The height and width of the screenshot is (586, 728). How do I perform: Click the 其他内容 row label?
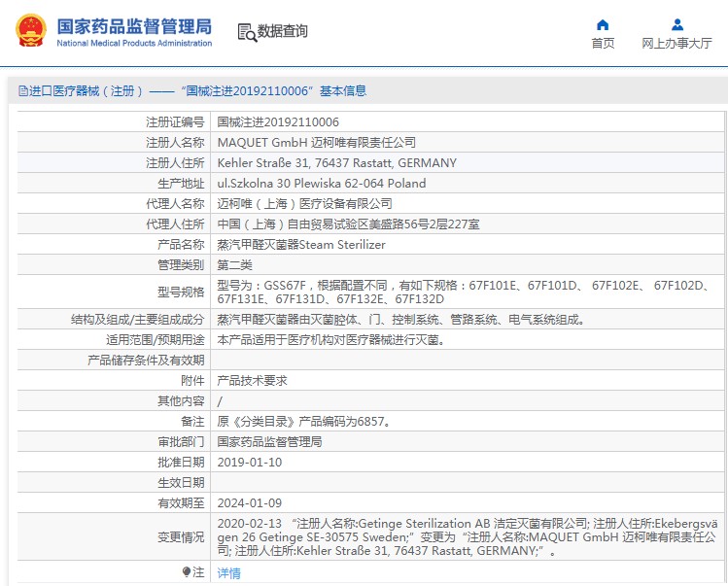point(181,401)
